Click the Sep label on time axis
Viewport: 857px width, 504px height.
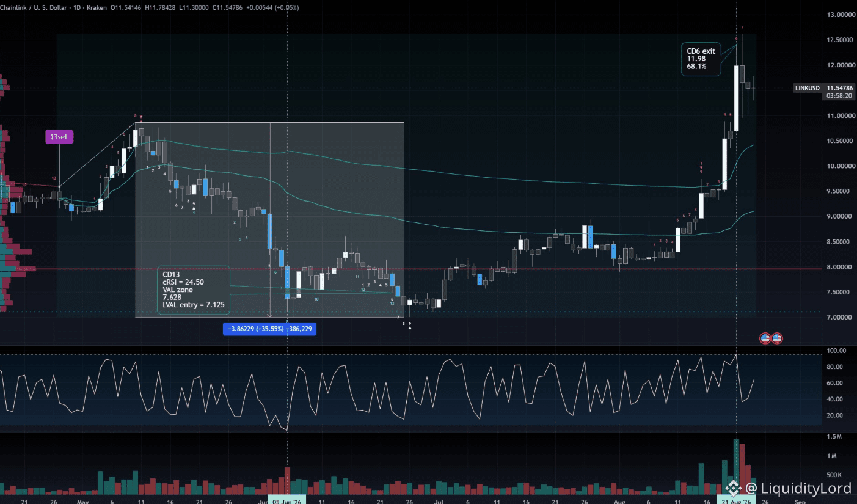coord(800,502)
